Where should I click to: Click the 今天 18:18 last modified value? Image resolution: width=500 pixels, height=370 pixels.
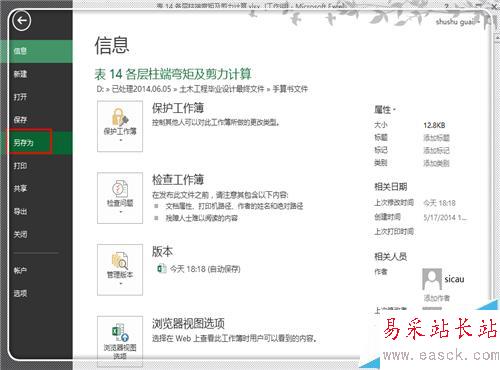(x=439, y=203)
